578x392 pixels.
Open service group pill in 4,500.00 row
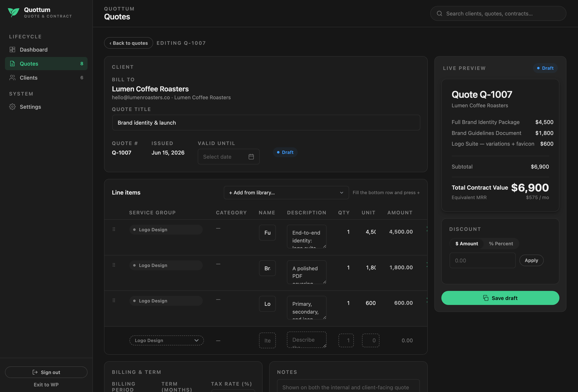[166, 230]
